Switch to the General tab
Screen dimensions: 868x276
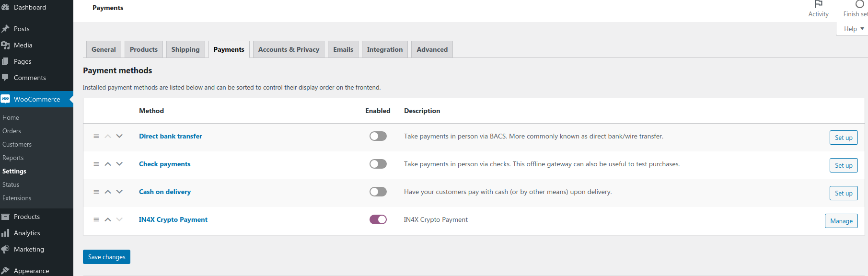coord(104,49)
